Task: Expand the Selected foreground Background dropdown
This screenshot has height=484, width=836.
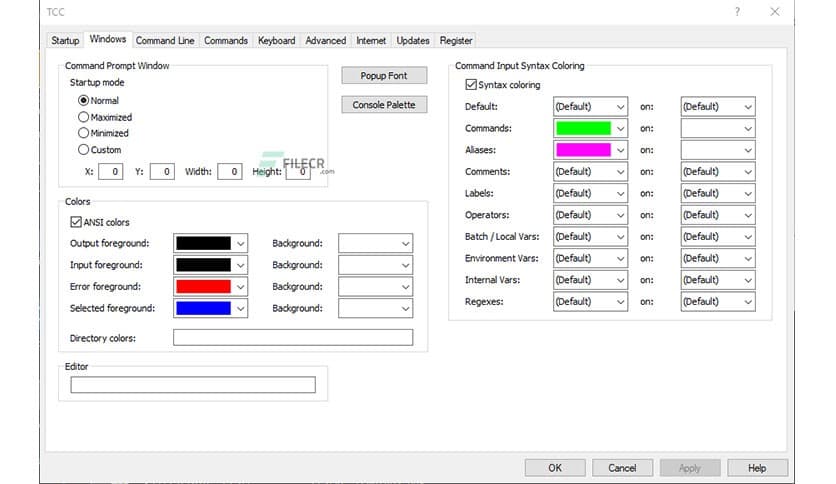Action: coord(375,308)
